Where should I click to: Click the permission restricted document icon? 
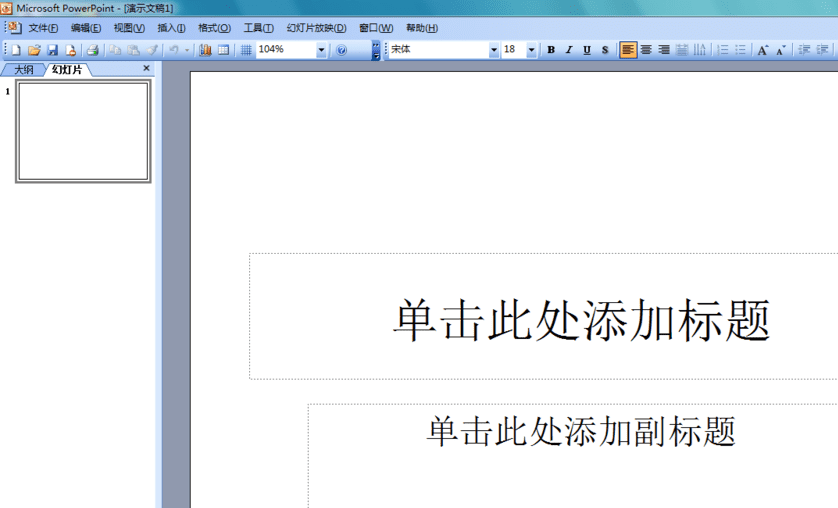tap(71, 50)
